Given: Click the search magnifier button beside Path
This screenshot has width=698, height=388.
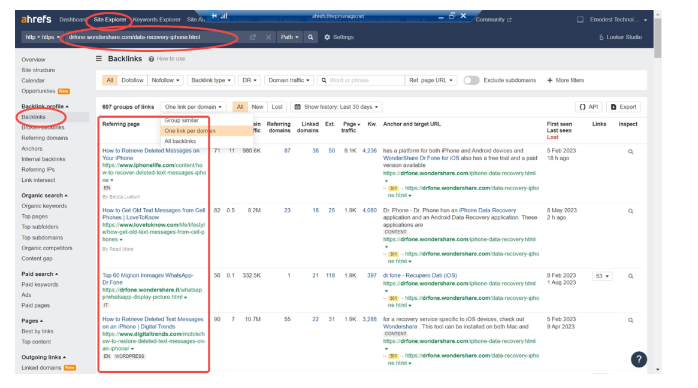Looking at the screenshot, I should pos(310,37).
